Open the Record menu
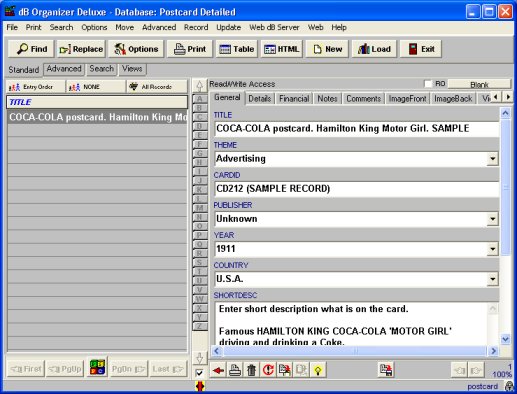The height and width of the screenshot is (394, 517). pos(196,27)
